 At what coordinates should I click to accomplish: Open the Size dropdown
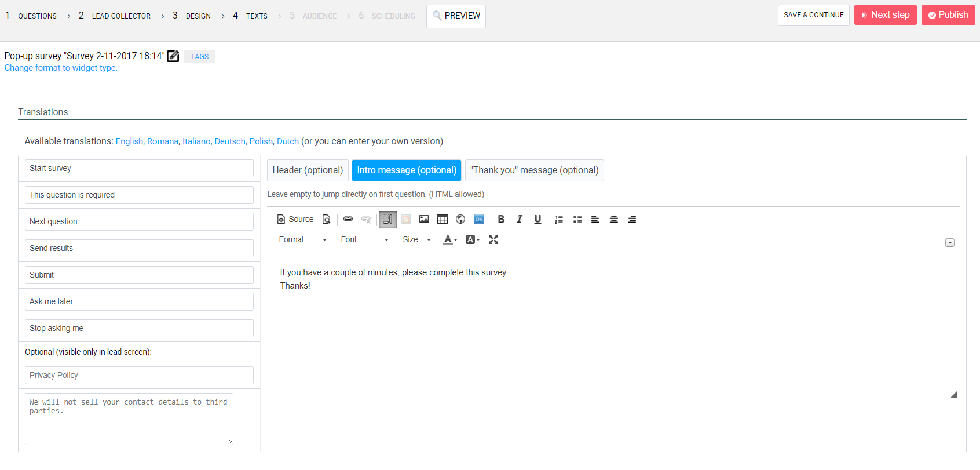coord(416,239)
